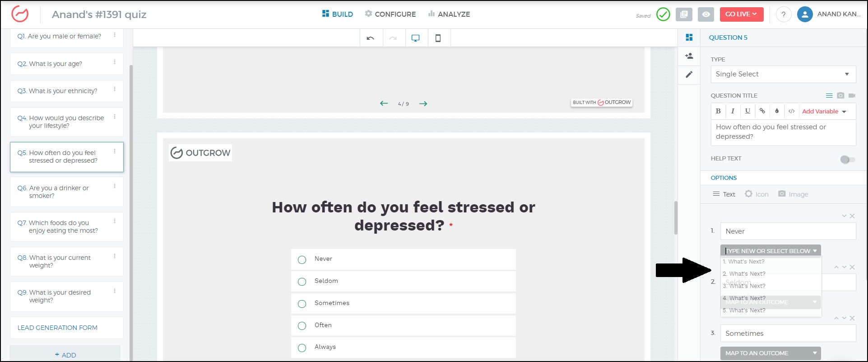Click the Go Live button

coord(741,14)
